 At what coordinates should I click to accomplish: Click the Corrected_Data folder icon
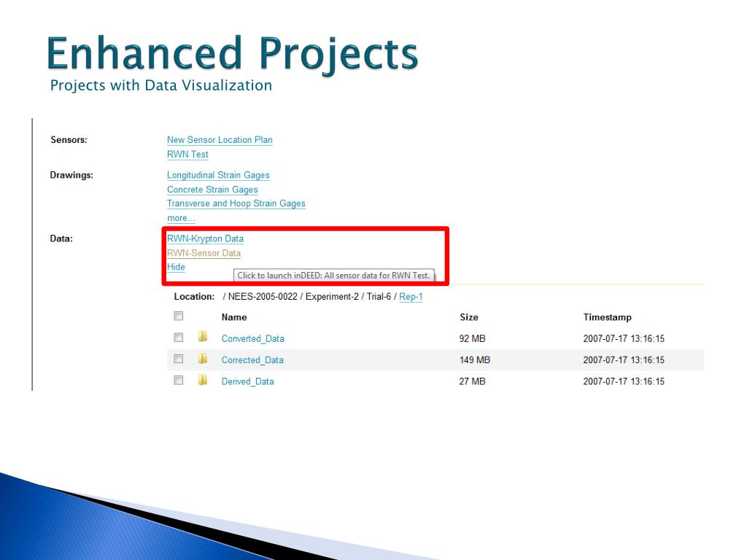203,359
